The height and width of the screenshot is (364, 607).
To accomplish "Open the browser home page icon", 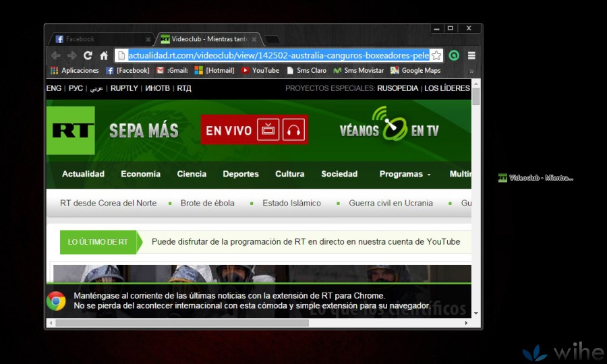I will click(x=104, y=56).
